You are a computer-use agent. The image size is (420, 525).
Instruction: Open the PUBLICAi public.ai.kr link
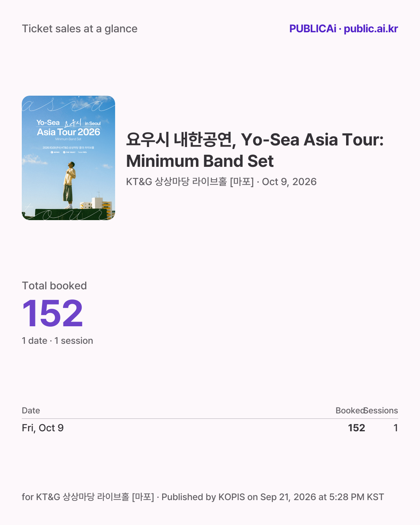pos(343,29)
